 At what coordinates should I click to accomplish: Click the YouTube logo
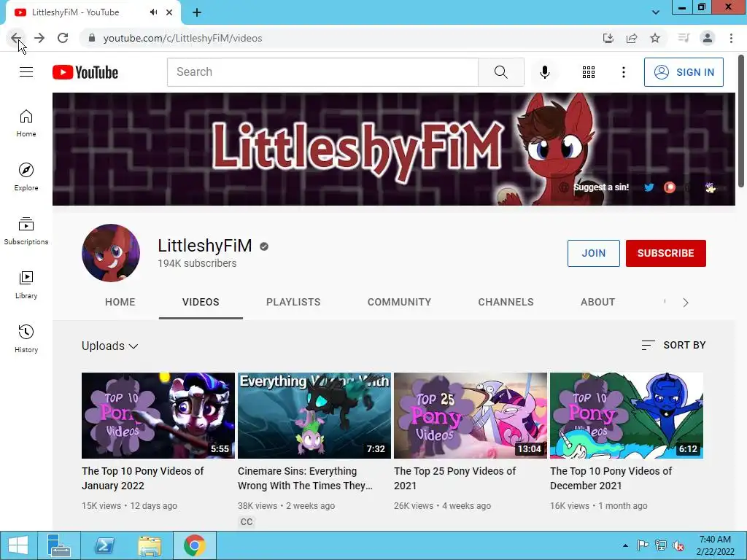[85, 72]
